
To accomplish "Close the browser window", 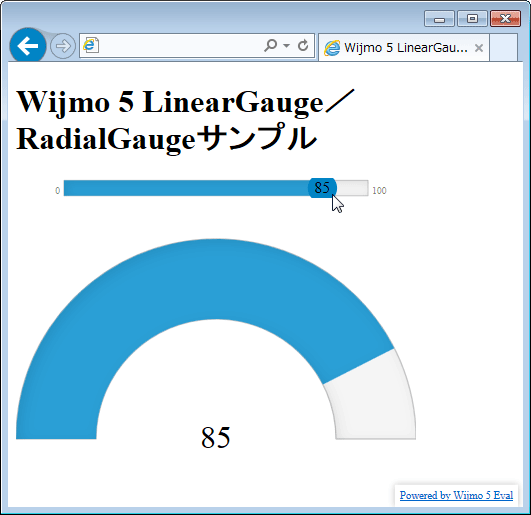I will pyautogui.click(x=505, y=18).
